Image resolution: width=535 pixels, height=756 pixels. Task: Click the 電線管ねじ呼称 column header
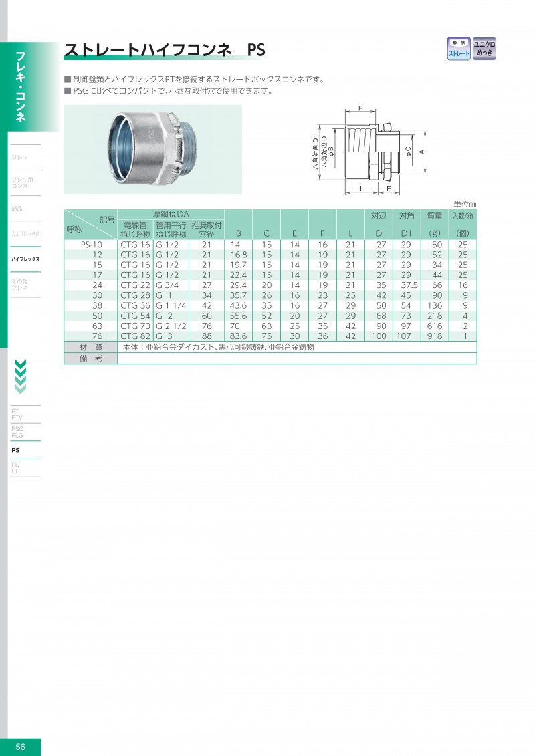(x=135, y=229)
